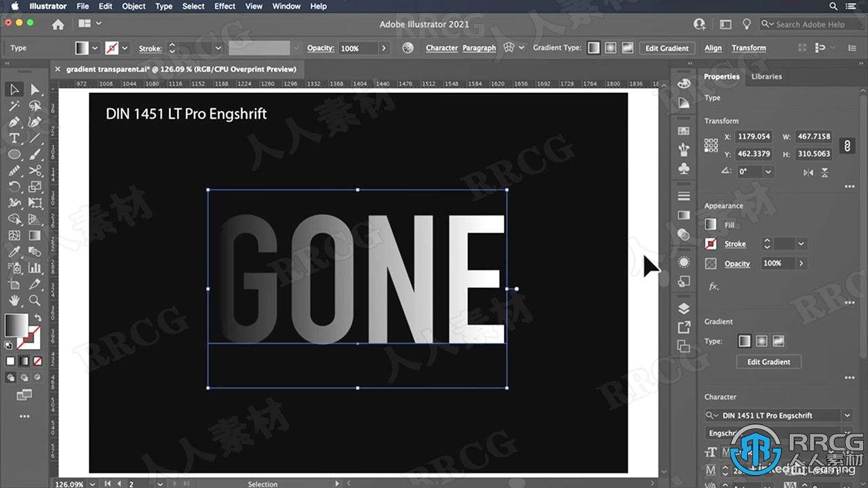Select the Lasso tool
Image resolution: width=868 pixels, height=488 pixels.
[35, 106]
